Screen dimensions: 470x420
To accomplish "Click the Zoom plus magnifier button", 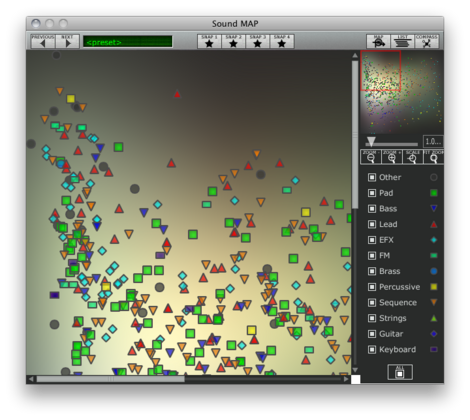I will 392,157.
